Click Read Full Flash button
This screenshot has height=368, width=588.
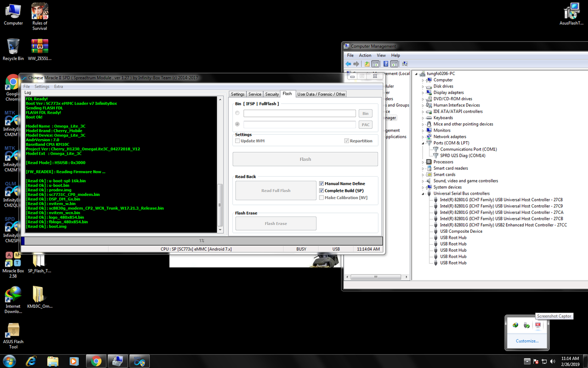276,190
